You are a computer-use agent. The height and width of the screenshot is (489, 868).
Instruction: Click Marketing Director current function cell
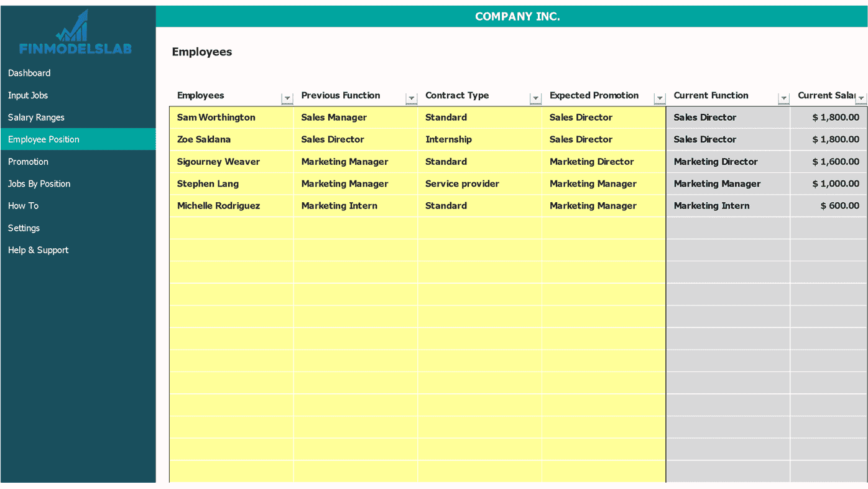(x=728, y=162)
